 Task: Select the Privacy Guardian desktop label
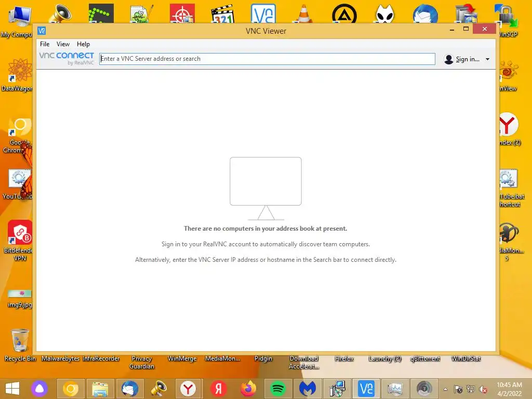pyautogui.click(x=142, y=362)
